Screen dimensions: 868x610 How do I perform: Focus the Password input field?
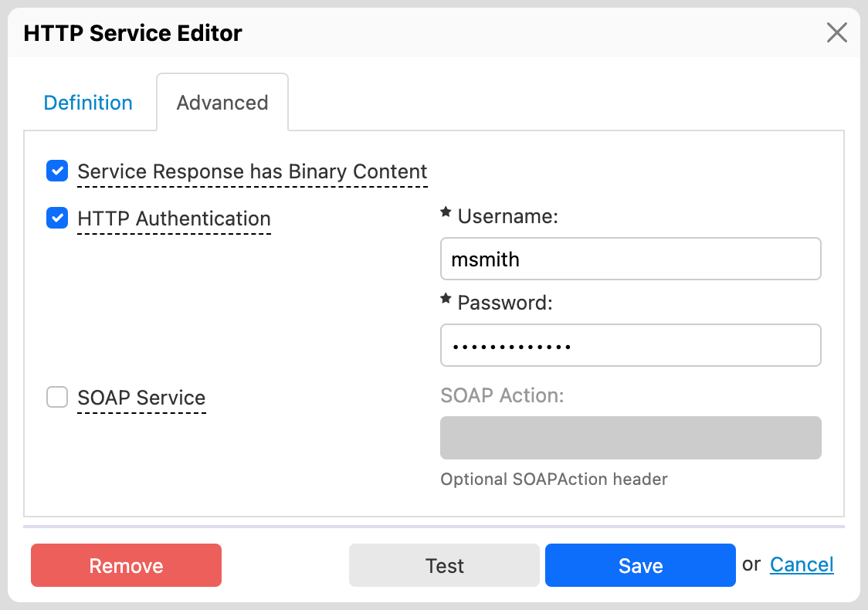(x=630, y=345)
